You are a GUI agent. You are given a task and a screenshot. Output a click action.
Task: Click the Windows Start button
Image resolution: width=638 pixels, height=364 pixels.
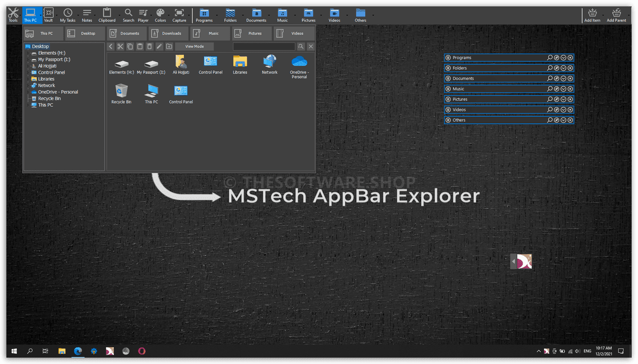click(x=14, y=351)
